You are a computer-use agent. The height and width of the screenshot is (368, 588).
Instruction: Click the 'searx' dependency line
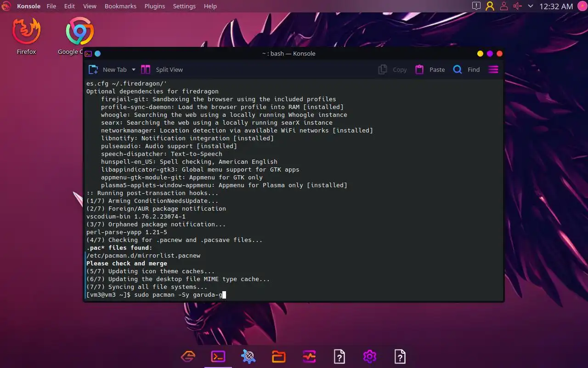click(x=217, y=122)
